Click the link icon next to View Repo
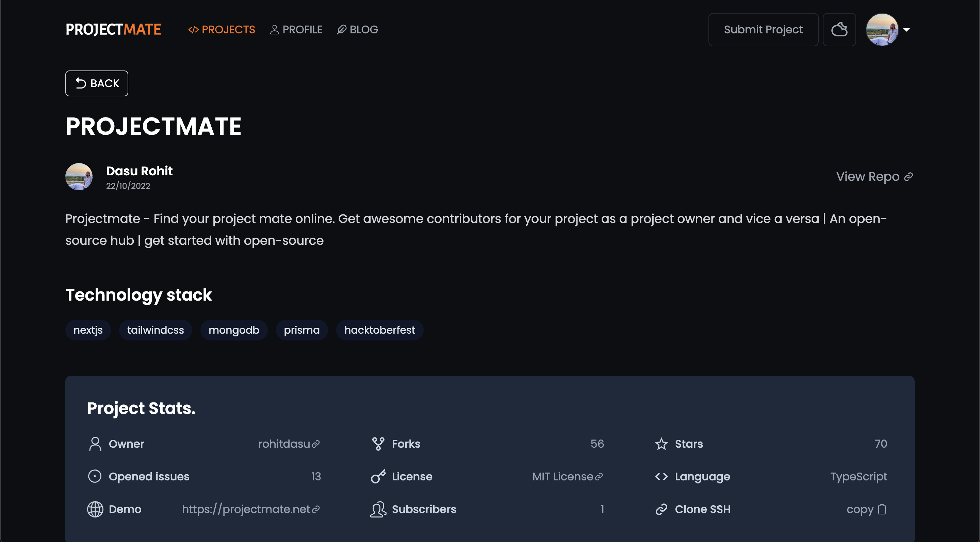This screenshot has width=980, height=542. click(909, 177)
